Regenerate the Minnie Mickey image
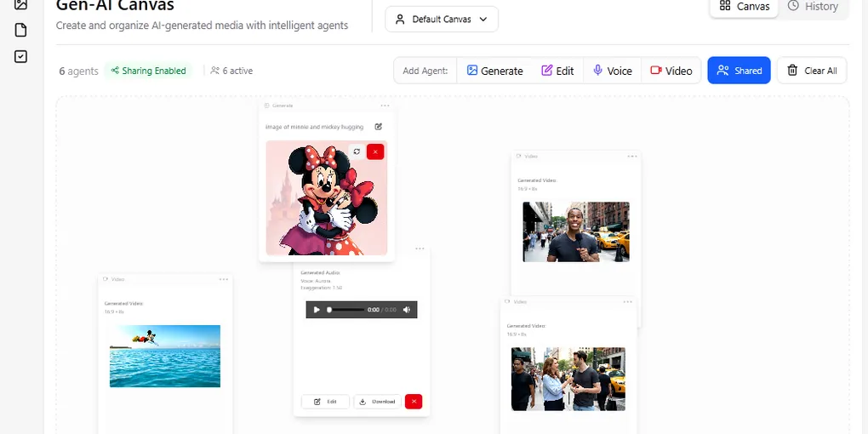Image resolution: width=868 pixels, height=434 pixels. click(x=357, y=151)
